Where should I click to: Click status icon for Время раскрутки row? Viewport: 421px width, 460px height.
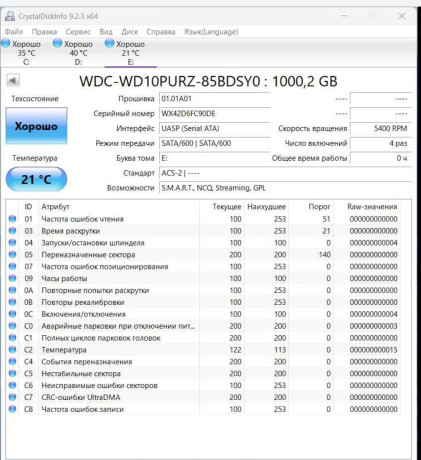click(x=12, y=231)
